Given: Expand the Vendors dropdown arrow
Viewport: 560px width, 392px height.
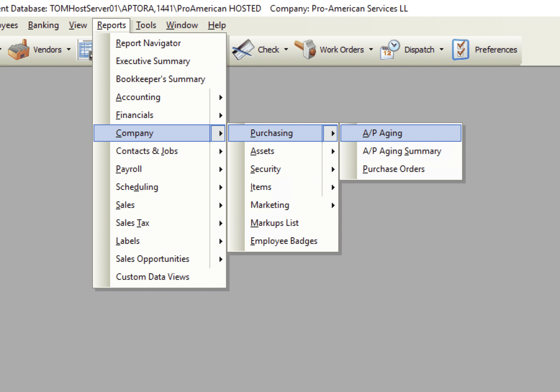Looking at the screenshot, I should [69, 50].
